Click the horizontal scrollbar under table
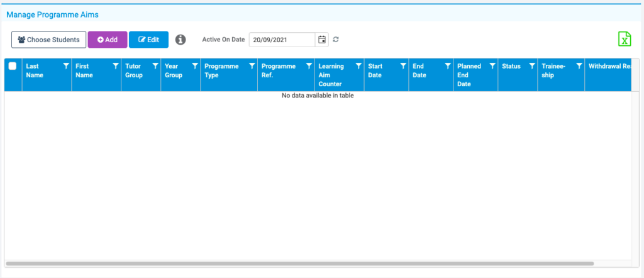Image resolution: width=644 pixels, height=278 pixels. [x=300, y=263]
